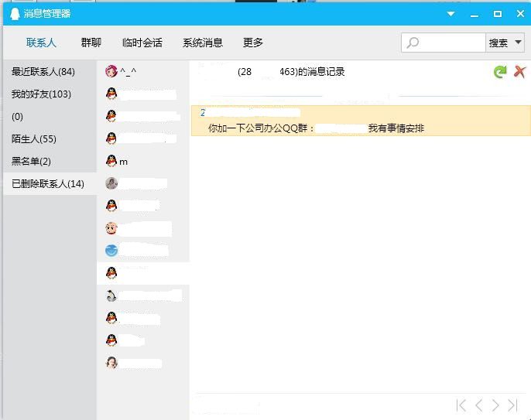The height and width of the screenshot is (420, 531).
Task: Click the 的消息记录 header text
Action: (321, 72)
